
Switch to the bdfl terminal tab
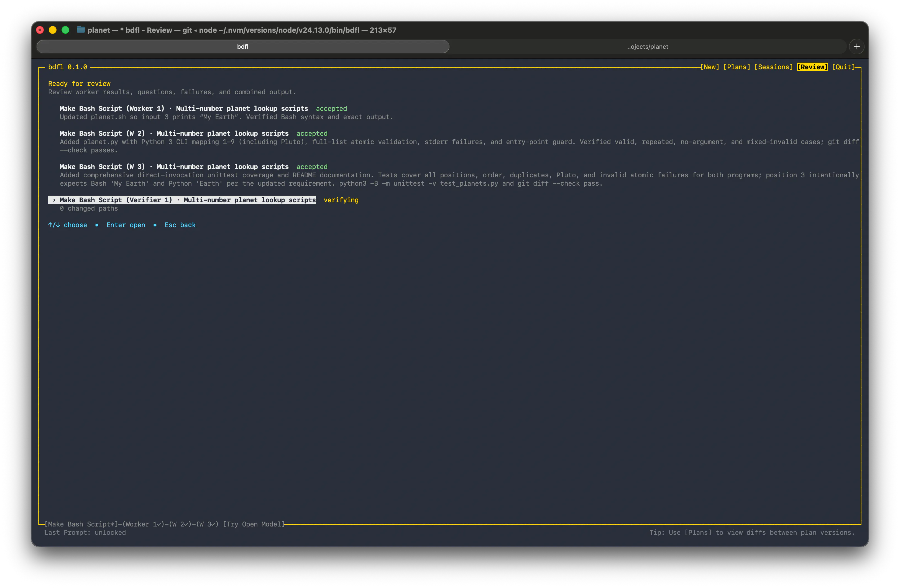pyautogui.click(x=243, y=47)
